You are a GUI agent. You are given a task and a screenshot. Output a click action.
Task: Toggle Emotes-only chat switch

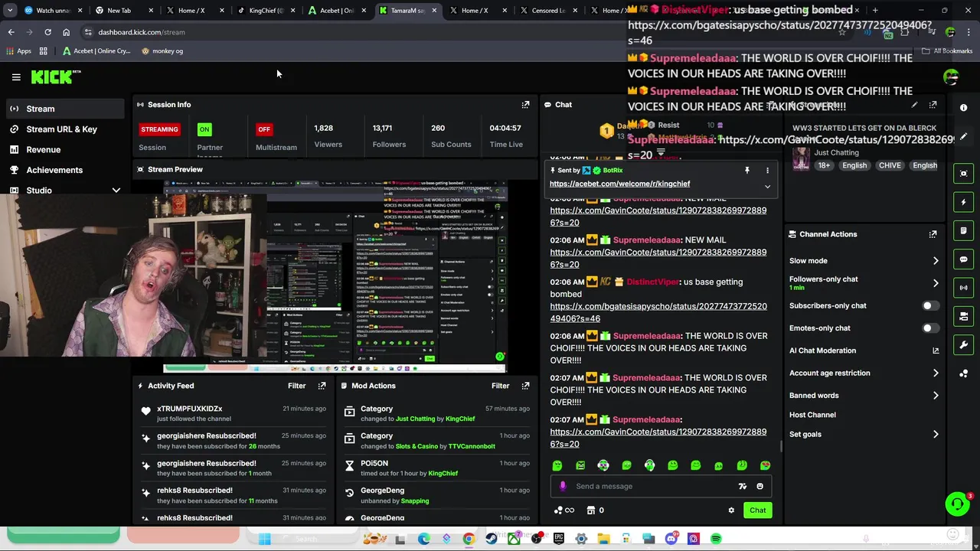(930, 328)
